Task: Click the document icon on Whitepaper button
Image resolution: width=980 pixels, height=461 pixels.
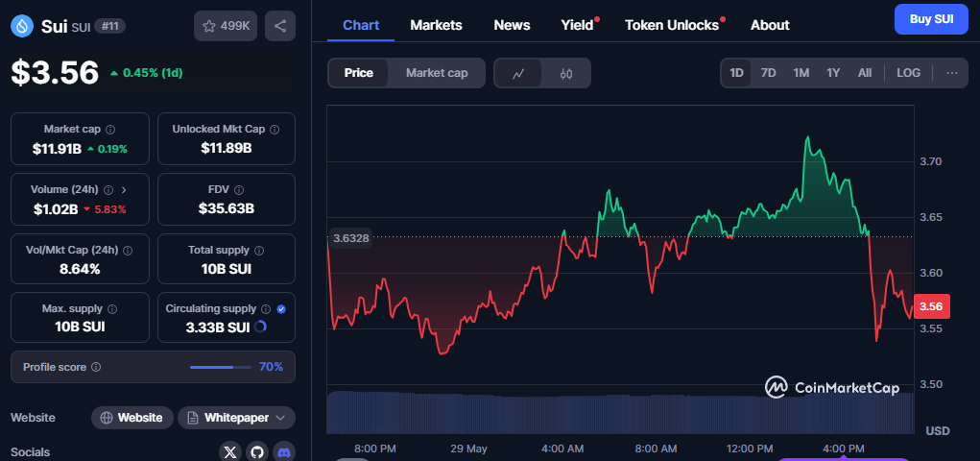Action: pos(193,418)
